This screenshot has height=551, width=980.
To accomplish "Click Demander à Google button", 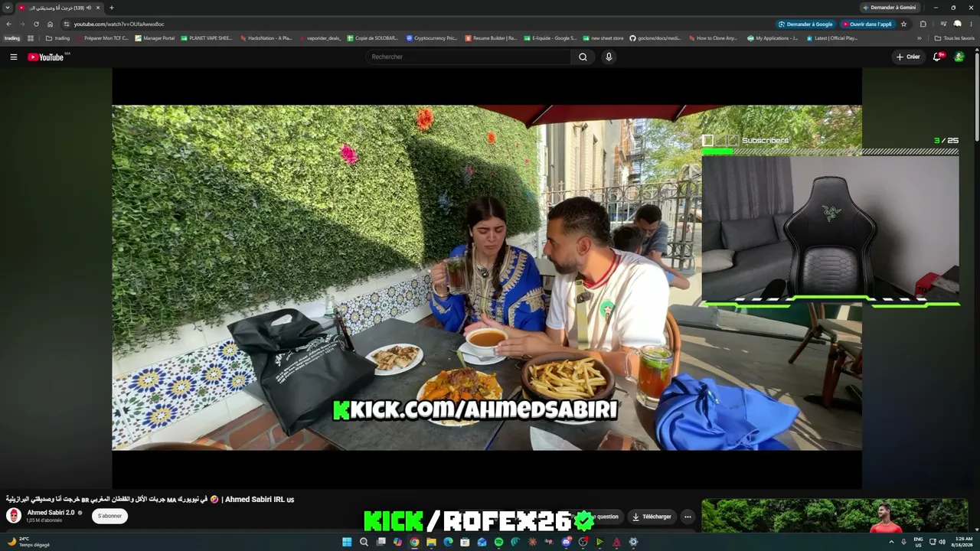I will [806, 24].
